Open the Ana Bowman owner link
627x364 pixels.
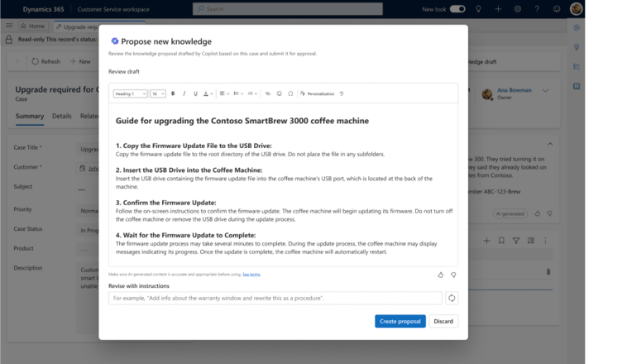(515, 90)
